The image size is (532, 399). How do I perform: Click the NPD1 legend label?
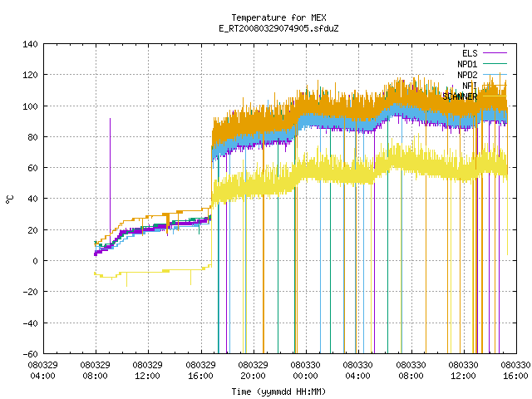click(467, 64)
